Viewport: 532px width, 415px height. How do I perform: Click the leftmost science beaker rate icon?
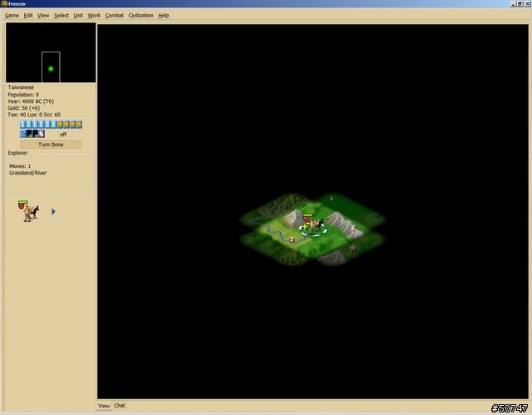click(x=22, y=125)
